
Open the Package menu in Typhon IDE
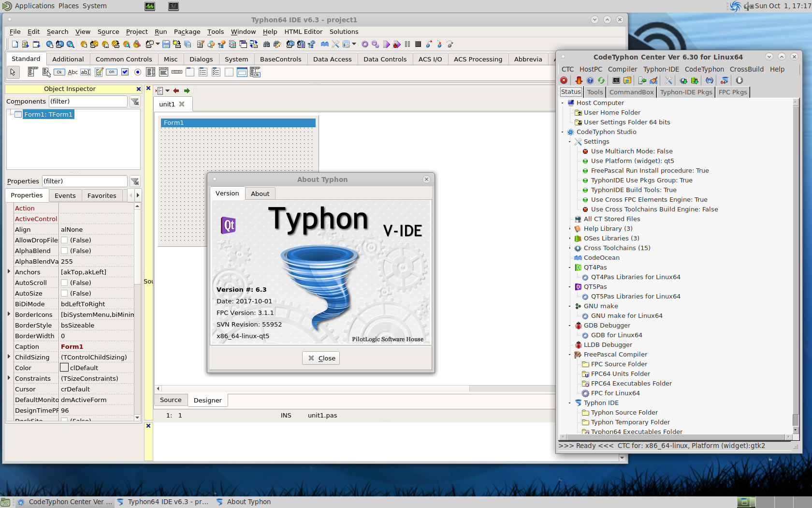(x=187, y=32)
